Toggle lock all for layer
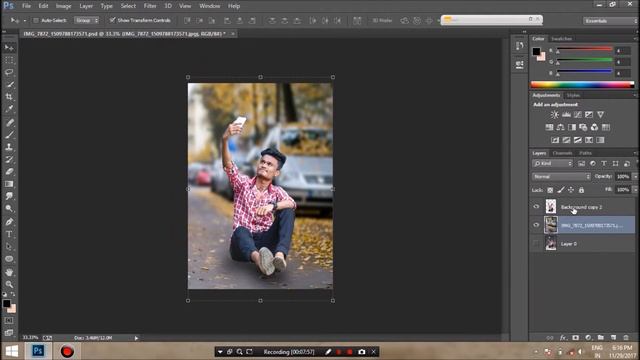The image size is (640, 360). click(581, 190)
